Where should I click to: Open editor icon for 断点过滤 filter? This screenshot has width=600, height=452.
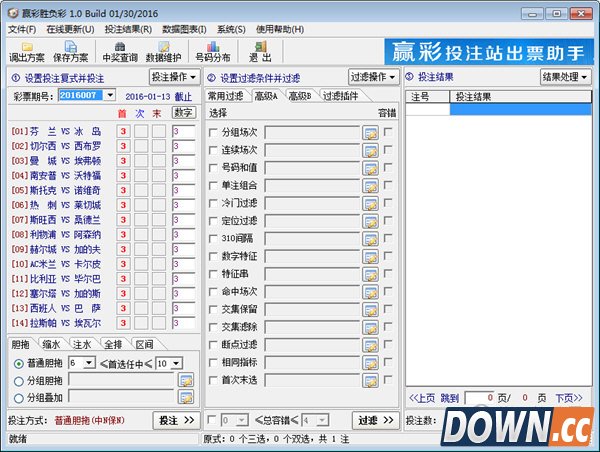[370, 346]
